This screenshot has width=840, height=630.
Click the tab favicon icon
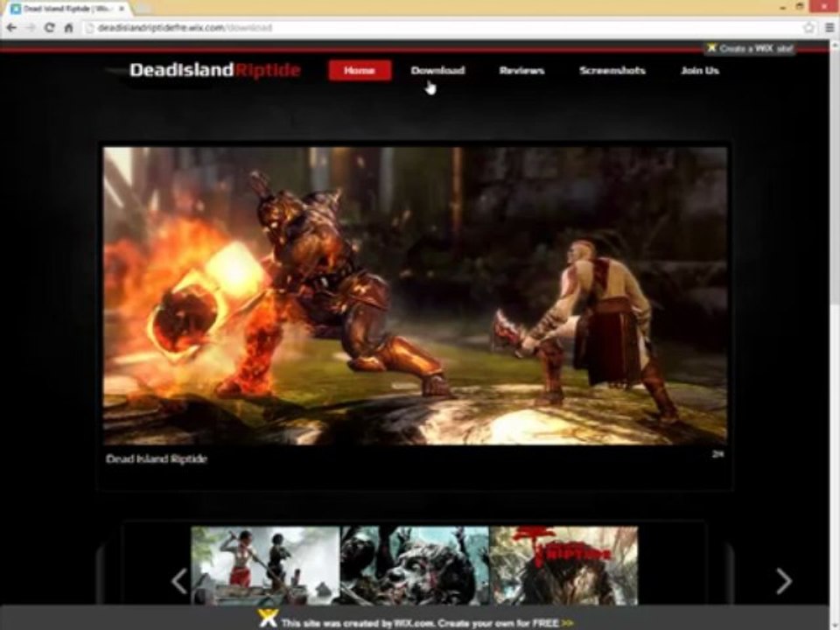[16, 9]
